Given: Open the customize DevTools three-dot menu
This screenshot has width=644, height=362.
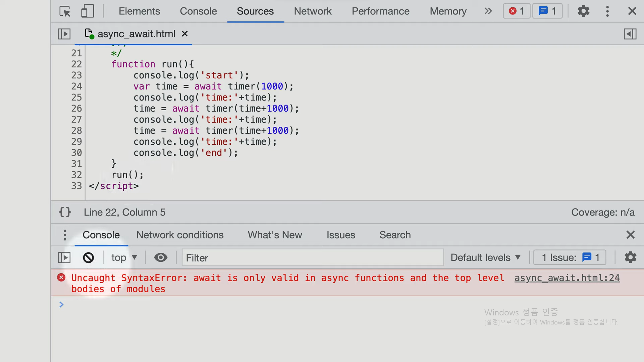Looking at the screenshot, I should (x=607, y=11).
